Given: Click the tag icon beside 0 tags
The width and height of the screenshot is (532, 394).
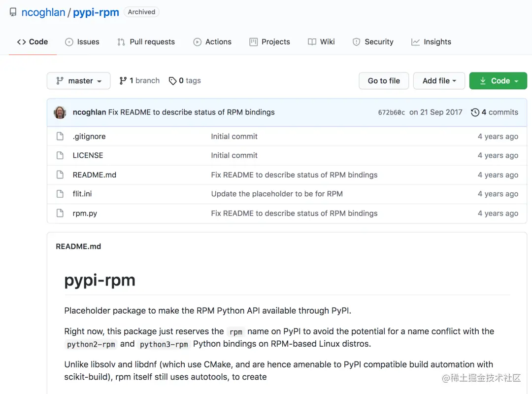Looking at the screenshot, I should (x=172, y=81).
